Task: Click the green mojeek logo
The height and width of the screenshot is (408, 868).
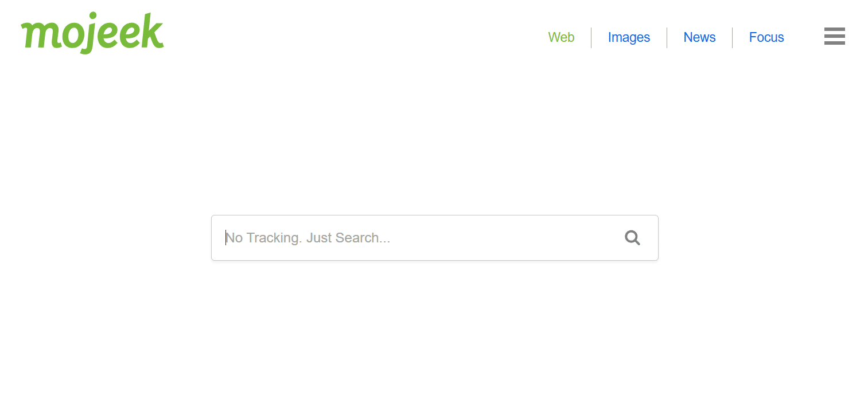Action: click(x=92, y=33)
